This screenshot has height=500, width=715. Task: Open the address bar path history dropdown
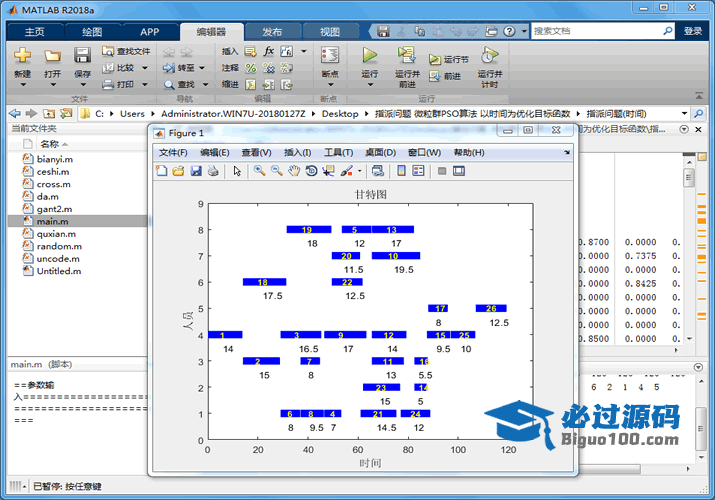click(684, 113)
